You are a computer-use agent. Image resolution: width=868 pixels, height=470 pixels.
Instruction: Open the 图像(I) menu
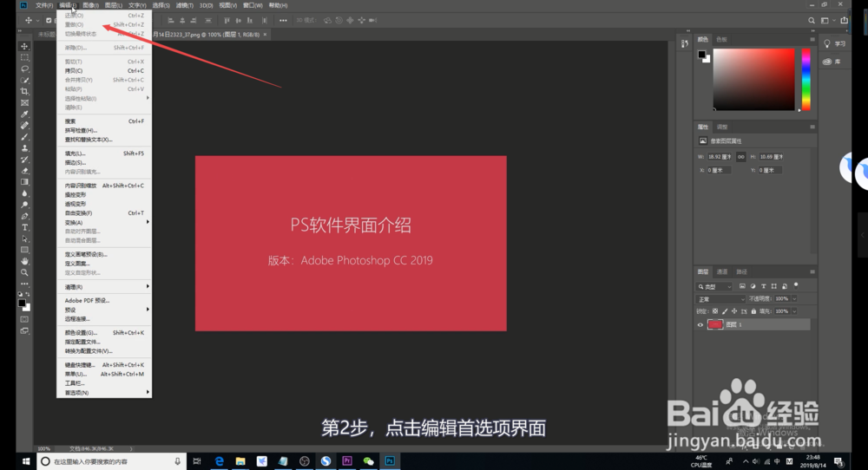90,5
